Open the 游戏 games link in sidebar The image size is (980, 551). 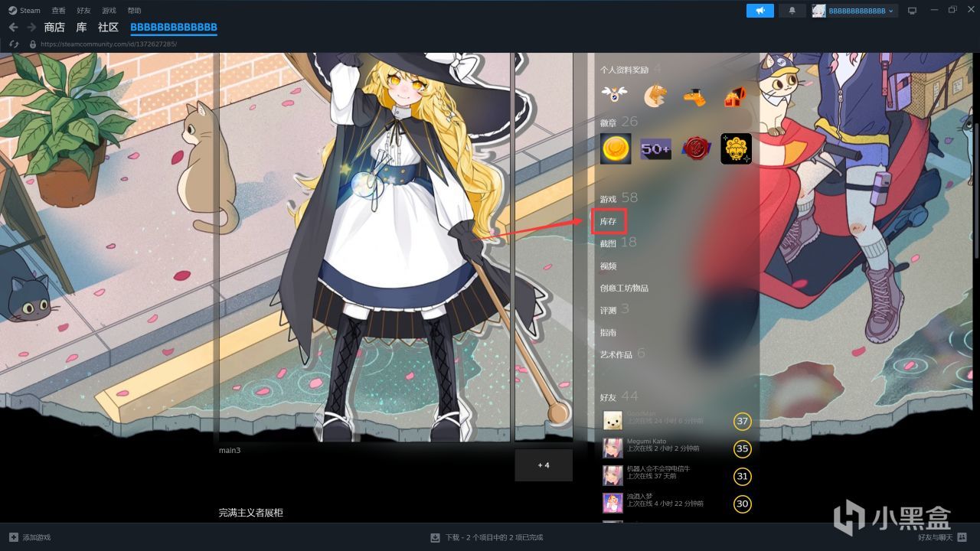click(609, 199)
